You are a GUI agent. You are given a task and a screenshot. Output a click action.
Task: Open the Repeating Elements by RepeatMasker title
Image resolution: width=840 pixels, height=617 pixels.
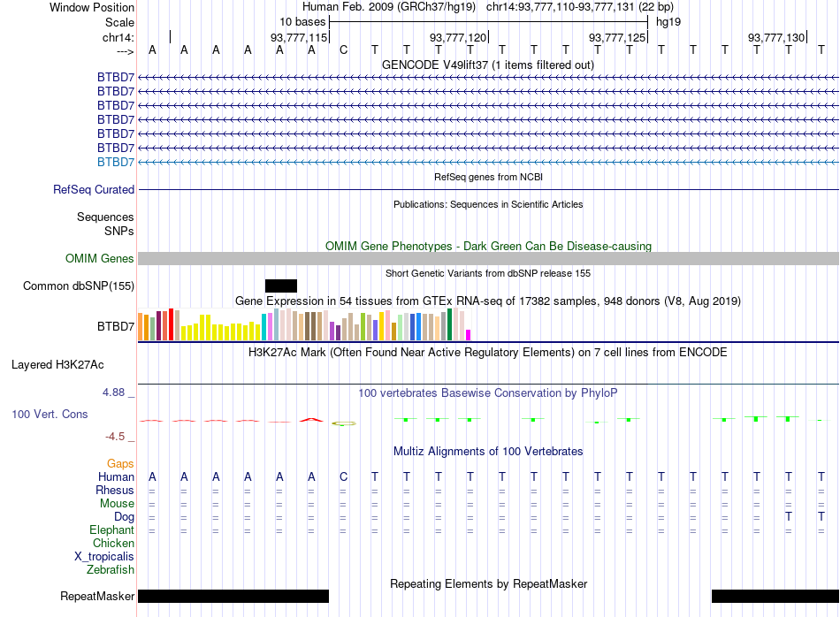(x=489, y=583)
